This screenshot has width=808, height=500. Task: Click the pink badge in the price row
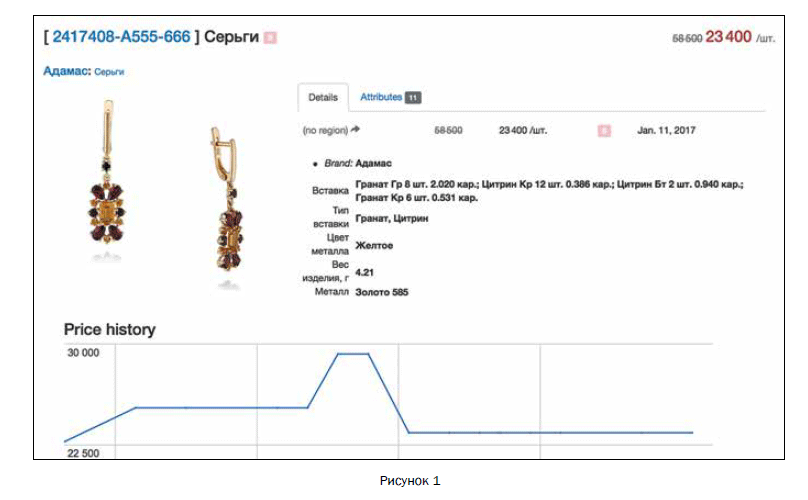click(603, 130)
